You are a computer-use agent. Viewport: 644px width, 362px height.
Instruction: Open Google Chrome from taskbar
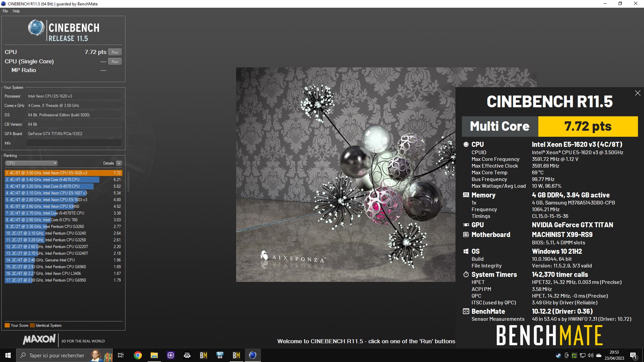click(x=138, y=355)
